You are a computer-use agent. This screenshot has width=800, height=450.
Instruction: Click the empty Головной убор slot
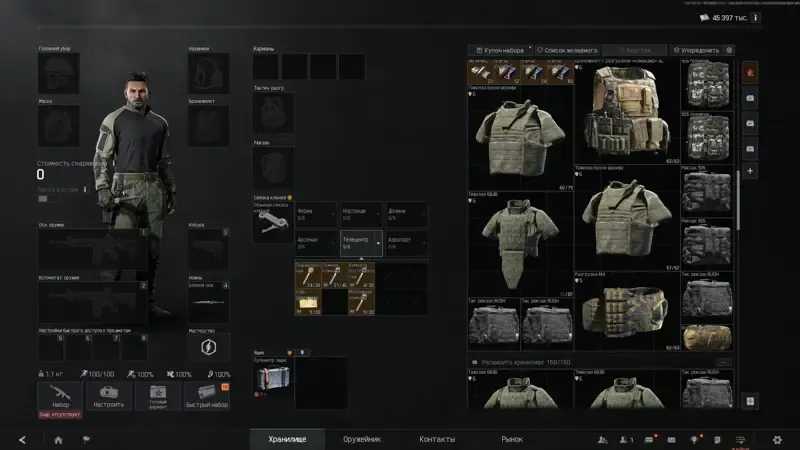pyautogui.click(x=59, y=73)
